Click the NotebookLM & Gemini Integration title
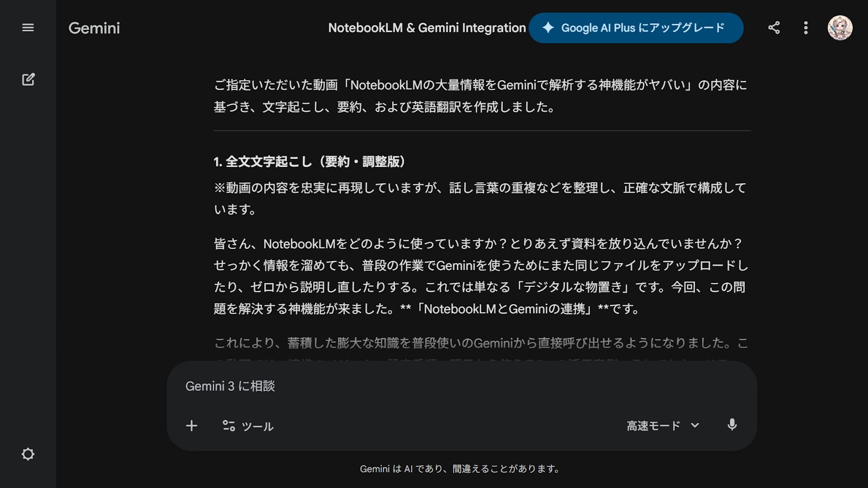This screenshot has height=488, width=868. [427, 28]
